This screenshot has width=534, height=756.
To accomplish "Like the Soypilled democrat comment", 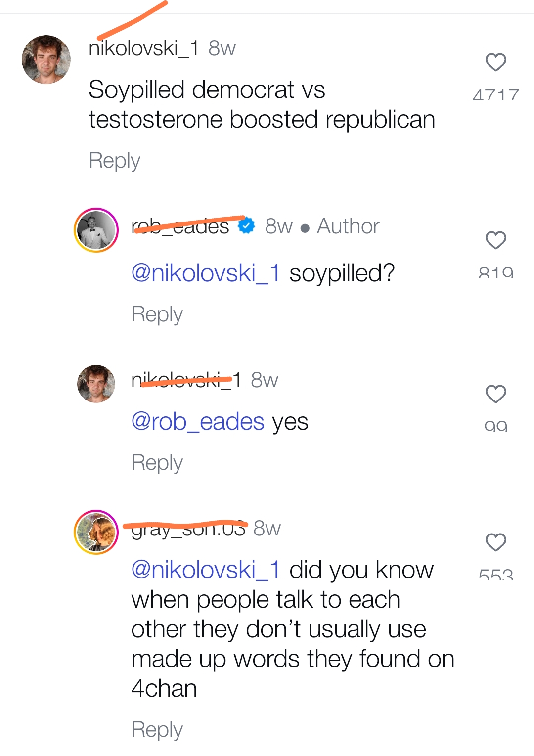I will (x=495, y=62).
